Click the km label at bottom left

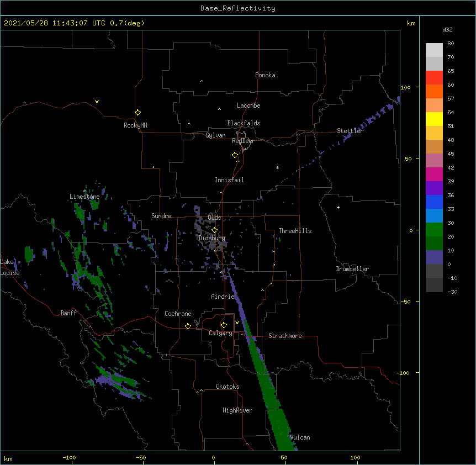pyautogui.click(x=8, y=458)
